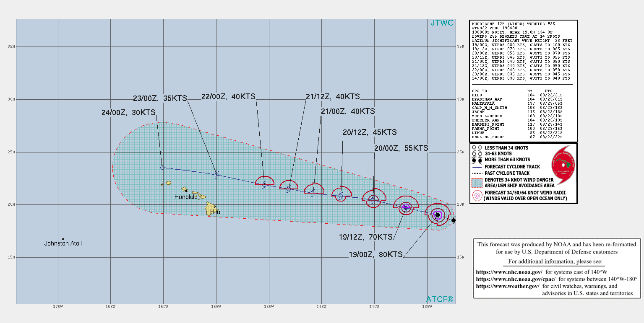Image resolution: width=644 pixels, height=323 pixels.
Task: Click the '19/00Z, 80KTS' forecast label
Action: [376, 254]
